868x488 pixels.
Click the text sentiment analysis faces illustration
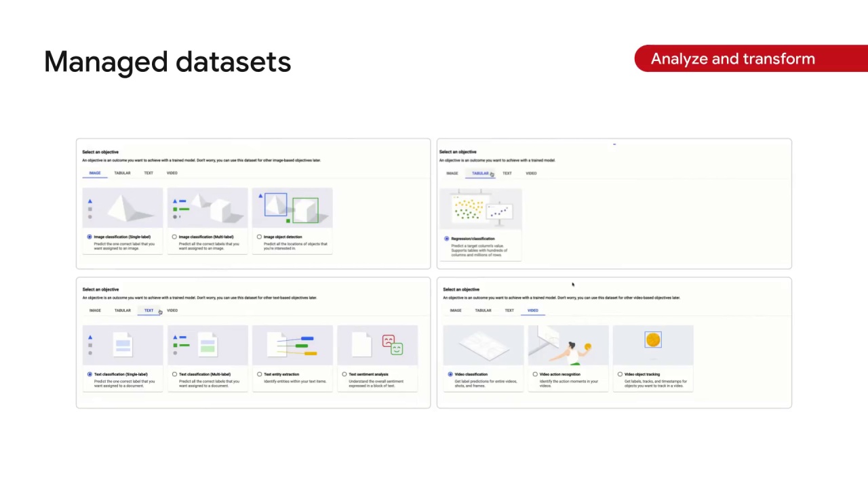tap(378, 346)
